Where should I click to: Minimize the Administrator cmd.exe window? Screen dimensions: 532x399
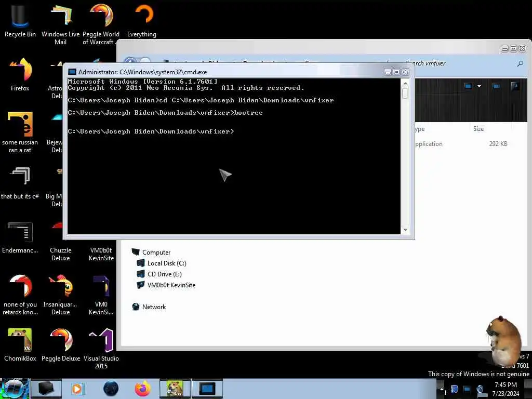point(388,72)
